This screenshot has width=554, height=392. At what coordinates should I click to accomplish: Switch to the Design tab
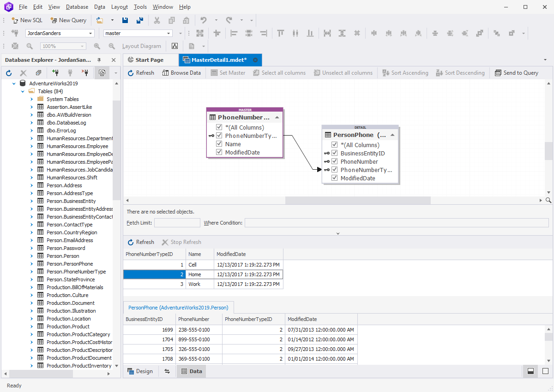[141, 371]
